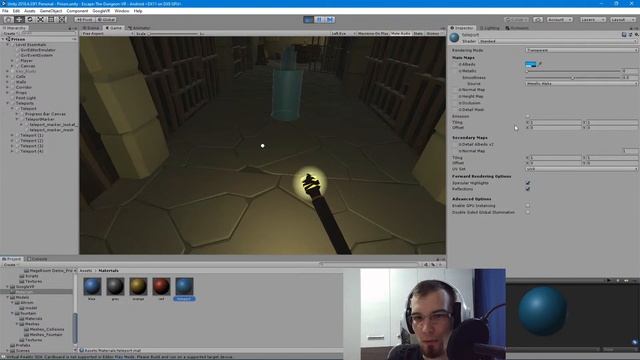640x360 pixels.
Task: Select the Rect transform tool
Action: click(x=51, y=20)
